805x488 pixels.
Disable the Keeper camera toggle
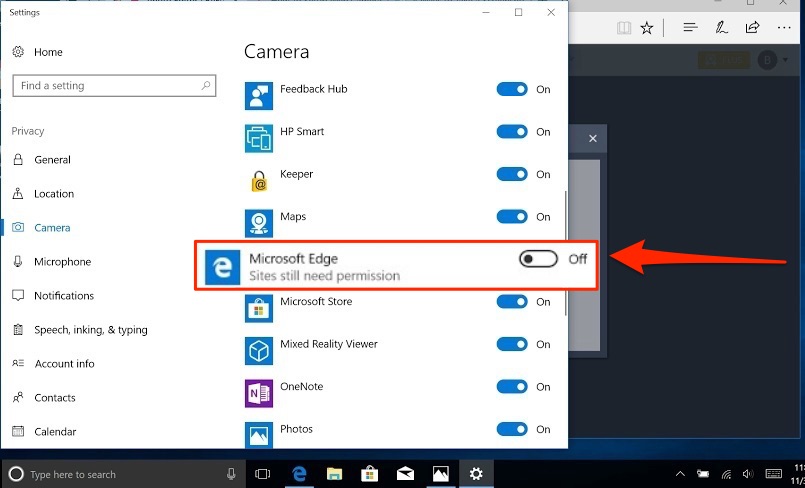pyautogui.click(x=512, y=174)
